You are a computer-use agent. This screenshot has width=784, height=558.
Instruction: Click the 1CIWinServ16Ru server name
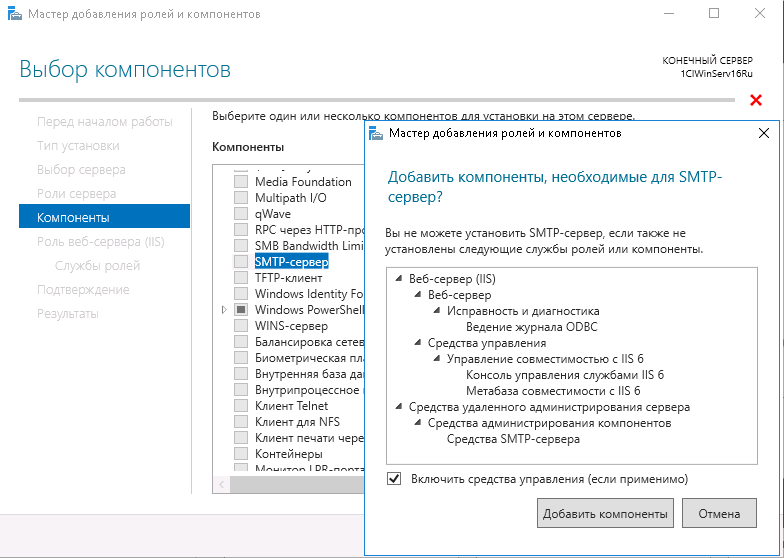click(x=716, y=74)
